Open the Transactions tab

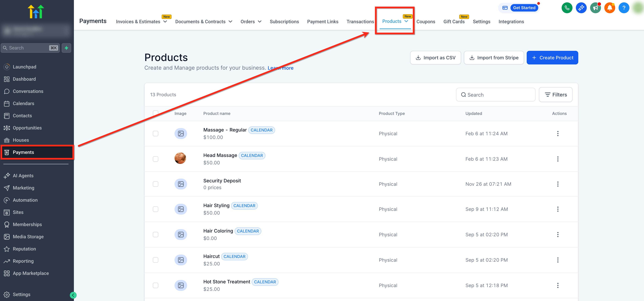(x=360, y=22)
